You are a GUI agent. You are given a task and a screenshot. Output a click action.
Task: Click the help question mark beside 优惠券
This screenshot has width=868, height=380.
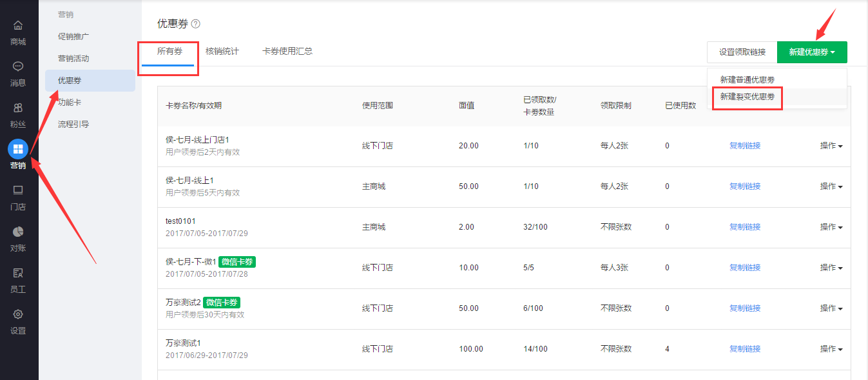point(196,24)
